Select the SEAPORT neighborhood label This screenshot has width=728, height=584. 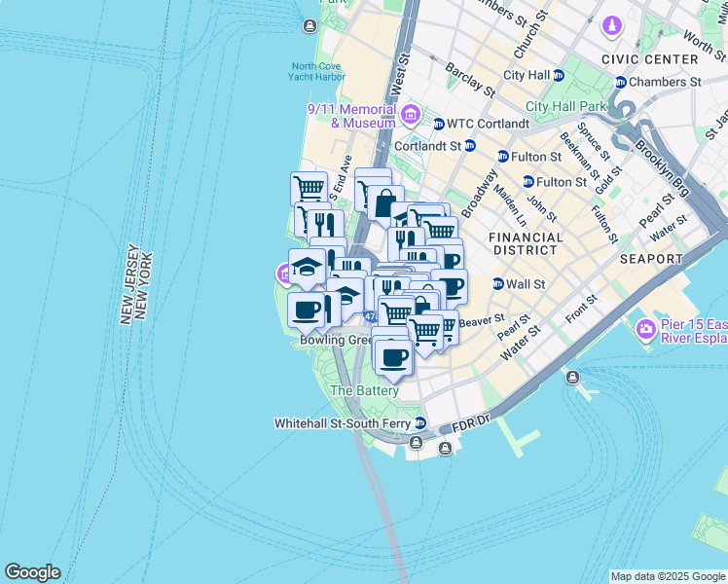point(651,259)
